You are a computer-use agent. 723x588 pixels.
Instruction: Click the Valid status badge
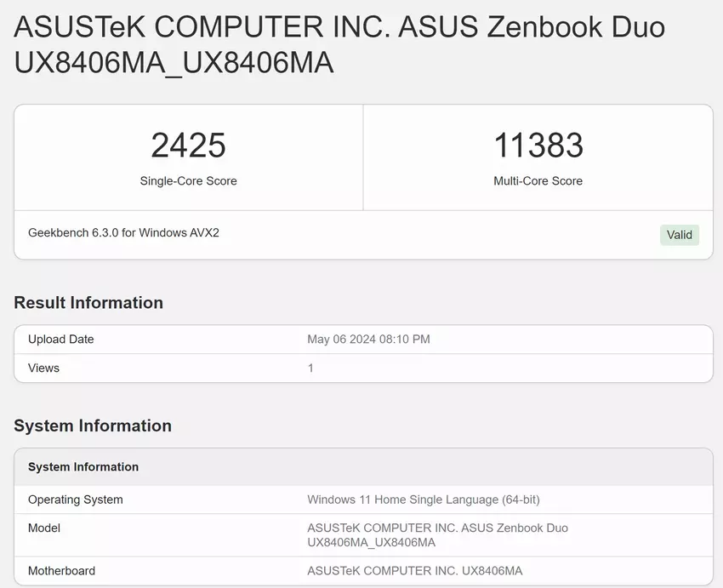point(679,235)
